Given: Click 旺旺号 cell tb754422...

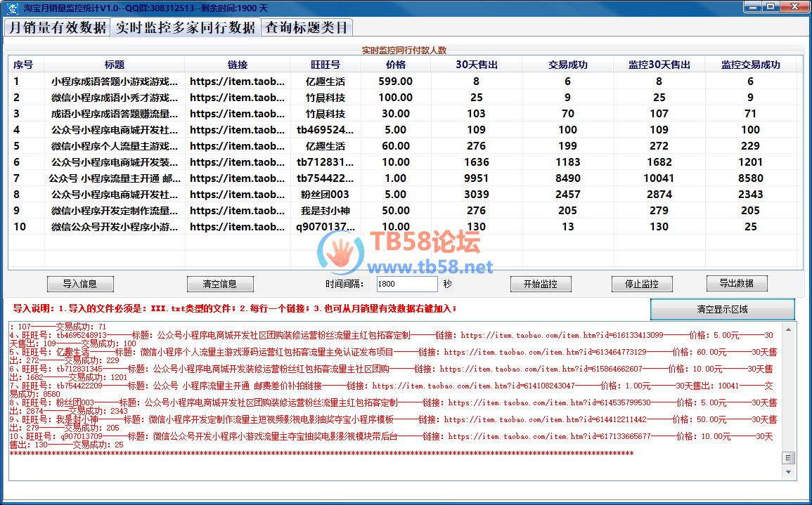Looking at the screenshot, I should [x=326, y=178].
